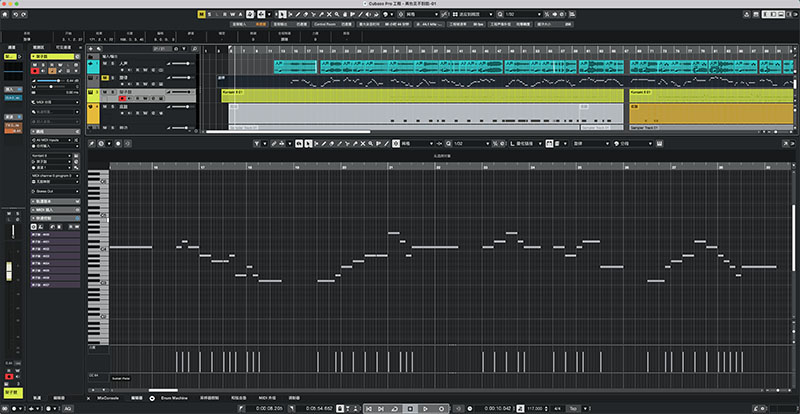
Task: Switch to the MixConsole lower zone tab
Action: pyautogui.click(x=108, y=398)
